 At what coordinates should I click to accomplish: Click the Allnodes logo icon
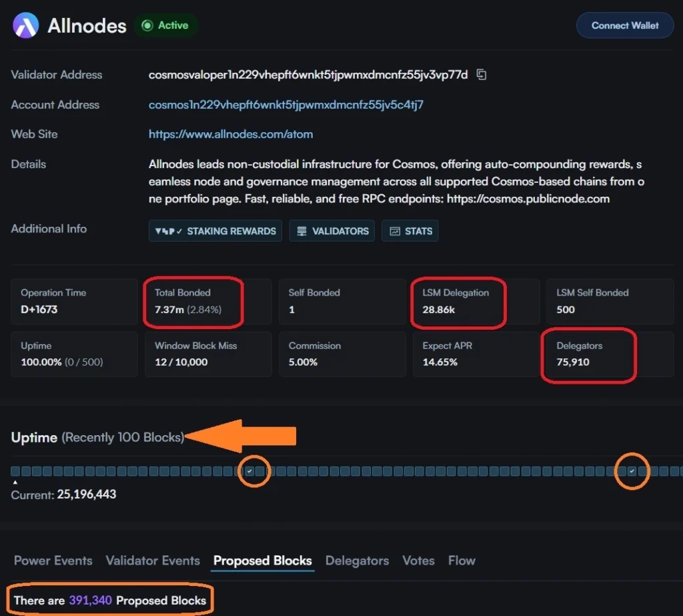(25, 25)
